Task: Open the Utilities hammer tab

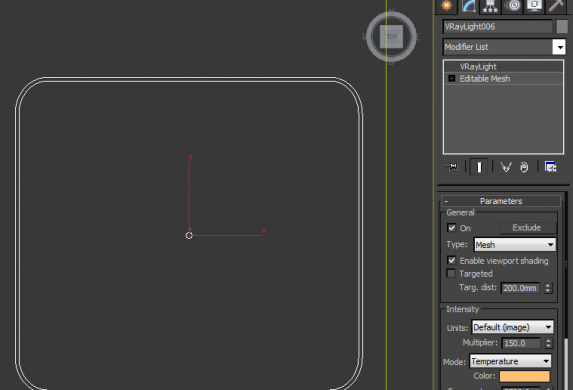Action: (x=556, y=6)
